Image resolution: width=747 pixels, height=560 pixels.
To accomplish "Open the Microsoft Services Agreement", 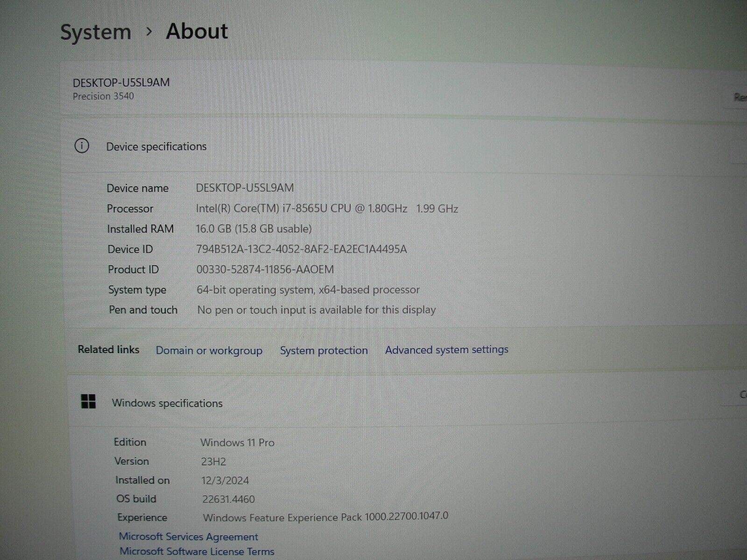I will (x=189, y=537).
